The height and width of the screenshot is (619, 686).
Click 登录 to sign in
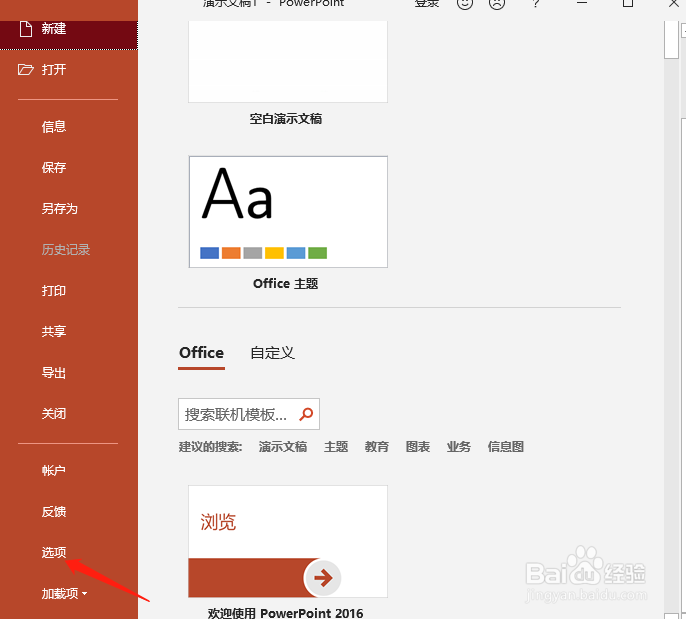point(427,3)
